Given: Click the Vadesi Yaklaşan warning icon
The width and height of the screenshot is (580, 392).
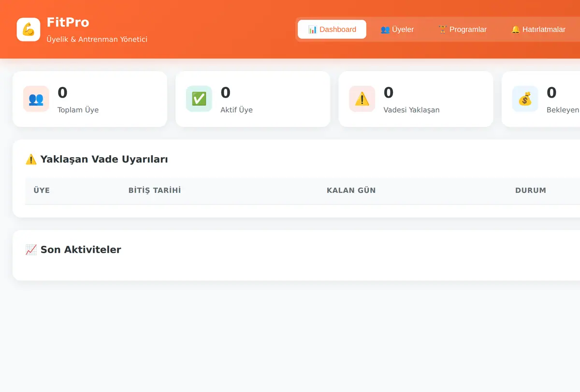Looking at the screenshot, I should coord(362,99).
